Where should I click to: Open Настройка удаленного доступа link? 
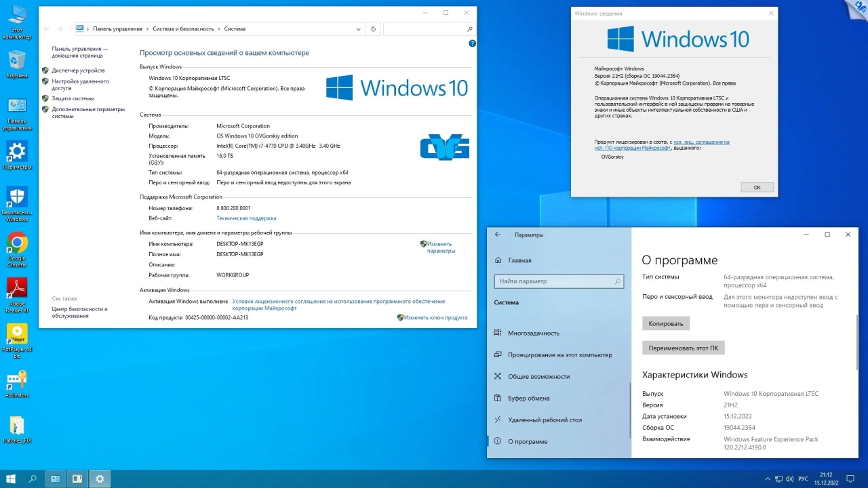[80, 84]
